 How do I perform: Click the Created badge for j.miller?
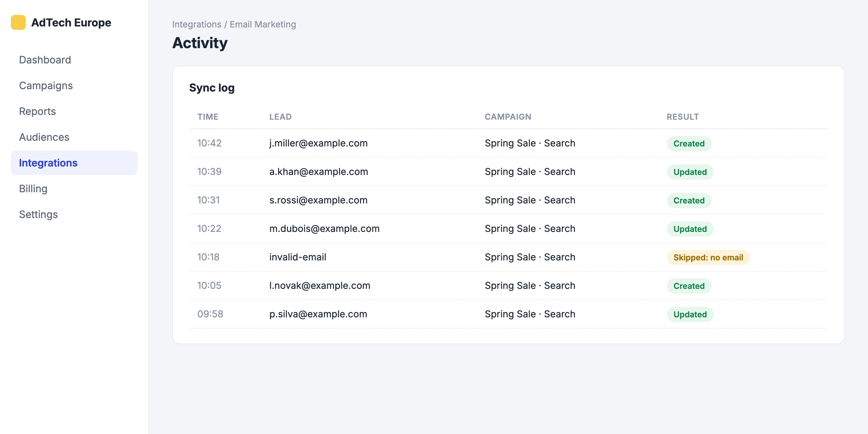689,143
